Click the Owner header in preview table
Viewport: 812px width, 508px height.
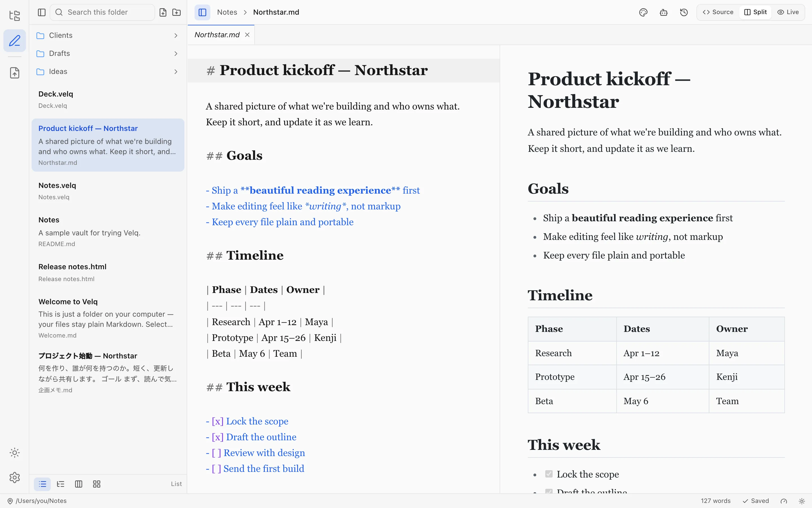(x=747, y=329)
